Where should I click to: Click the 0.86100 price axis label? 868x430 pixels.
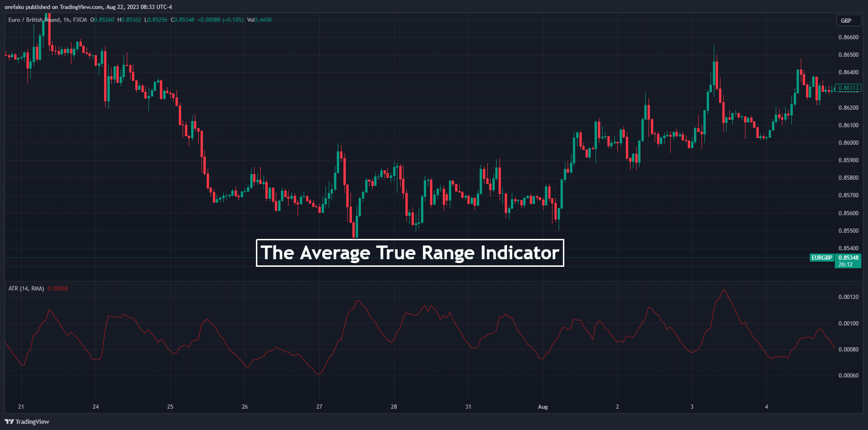coord(848,125)
